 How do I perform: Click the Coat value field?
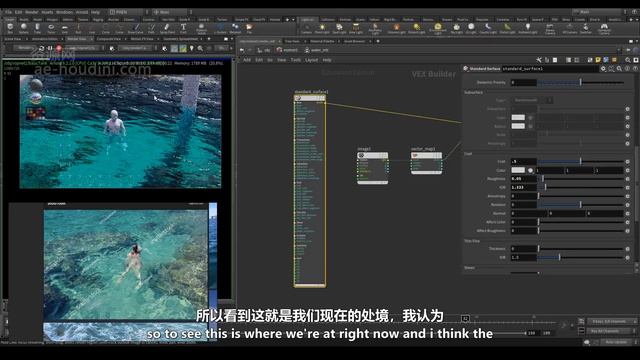pyautogui.click(x=523, y=162)
